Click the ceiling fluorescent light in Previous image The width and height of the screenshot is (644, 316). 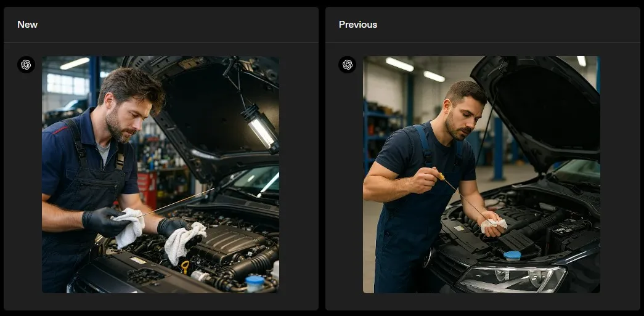tap(399, 64)
